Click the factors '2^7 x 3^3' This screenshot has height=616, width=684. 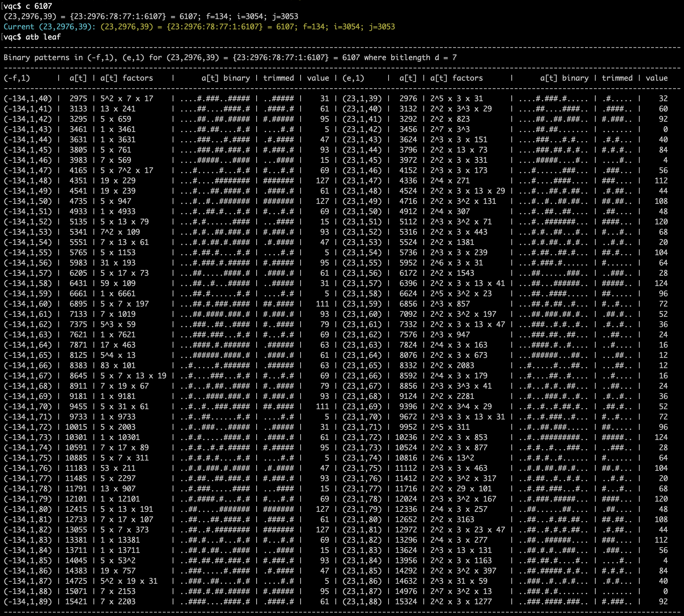(x=450, y=129)
